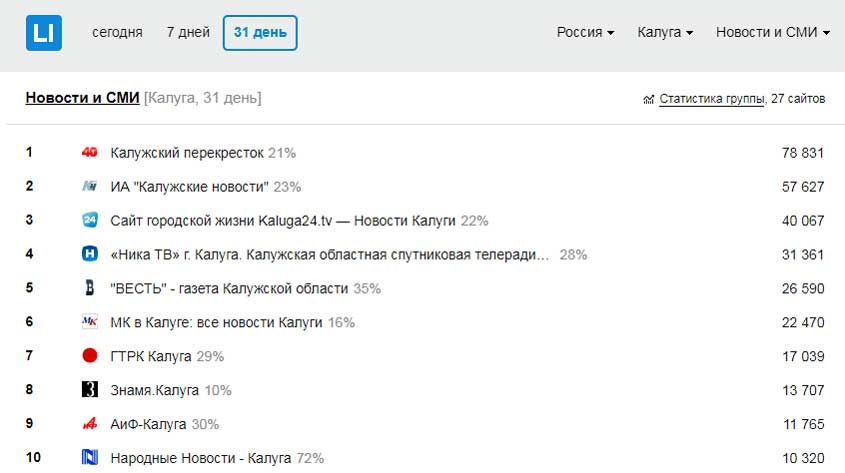Open the Новости и СМИ category dropdown
Viewport: 845px width, 473px height.
pyautogui.click(x=773, y=33)
